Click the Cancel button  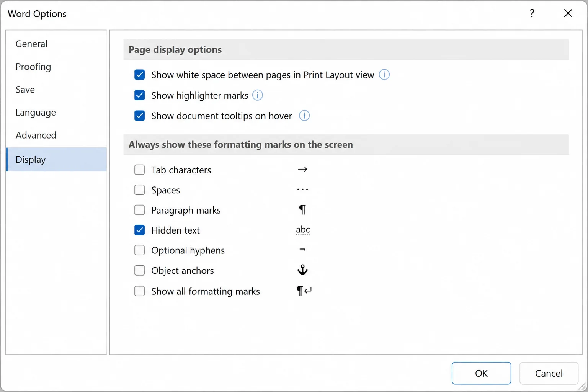(549, 373)
